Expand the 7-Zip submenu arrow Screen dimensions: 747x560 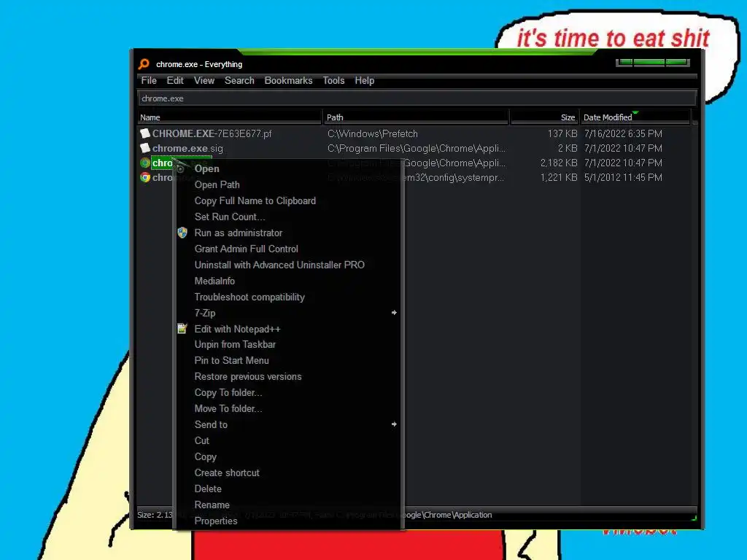pos(394,313)
